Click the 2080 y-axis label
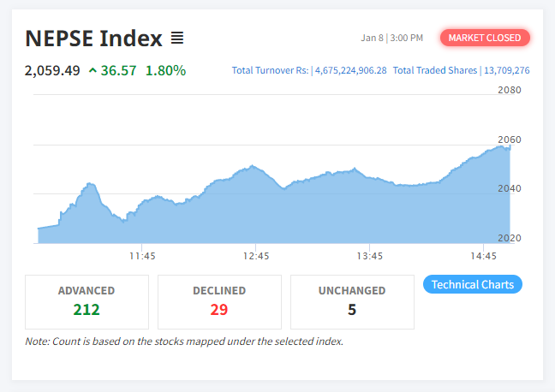Screen dimensions: 555x392 510,90
